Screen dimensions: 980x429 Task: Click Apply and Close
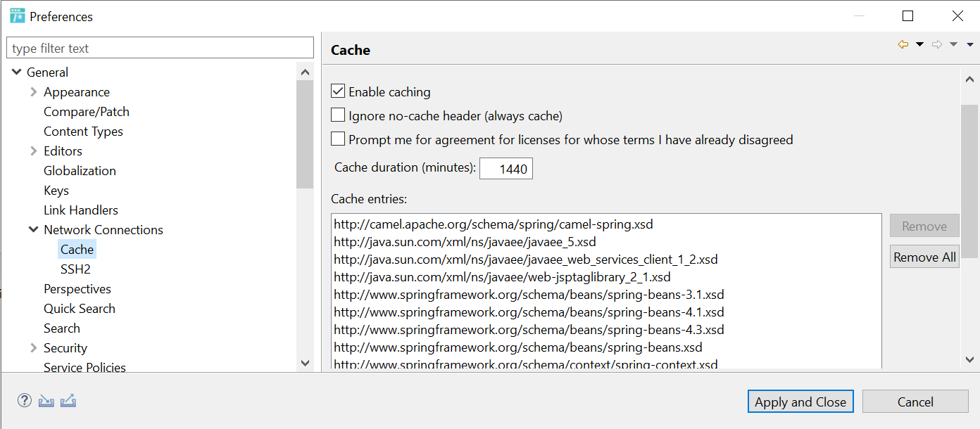click(800, 402)
